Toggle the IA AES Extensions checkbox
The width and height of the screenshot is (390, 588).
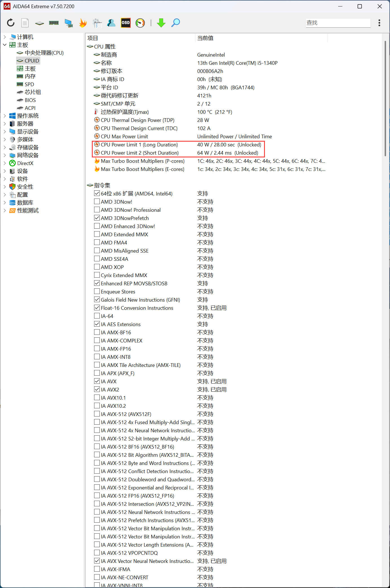[x=97, y=324]
